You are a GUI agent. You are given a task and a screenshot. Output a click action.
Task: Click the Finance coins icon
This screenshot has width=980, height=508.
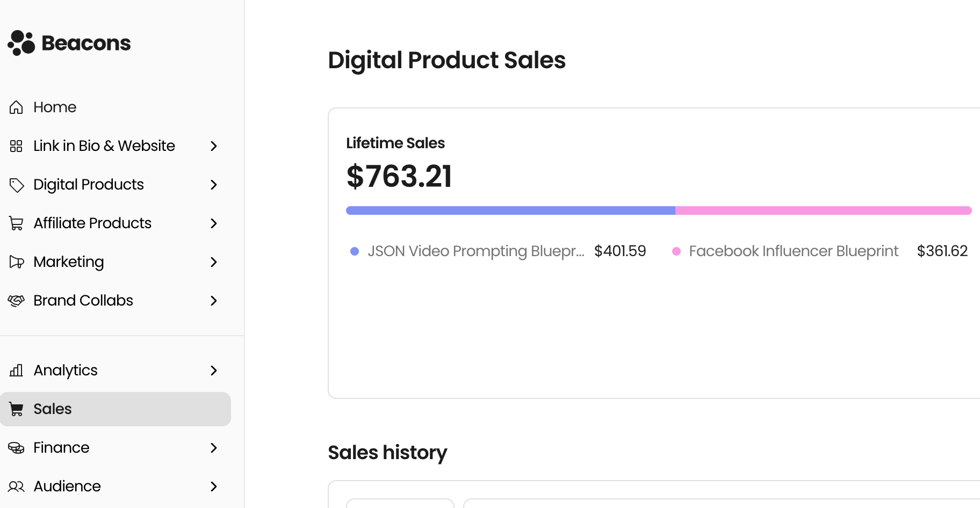click(16, 448)
